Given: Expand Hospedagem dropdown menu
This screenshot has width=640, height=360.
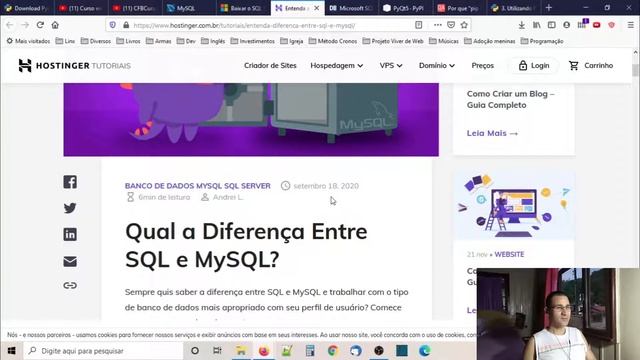Looking at the screenshot, I should click(337, 65).
